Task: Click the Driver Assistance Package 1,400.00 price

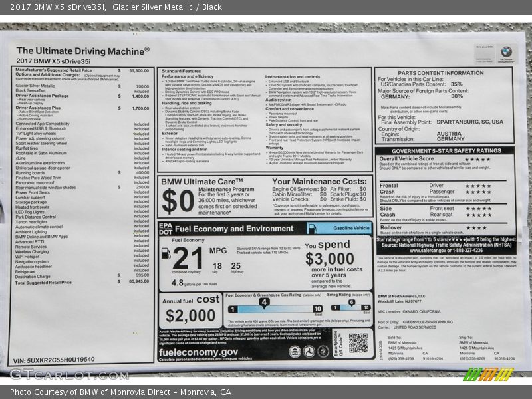Action: coord(140,96)
